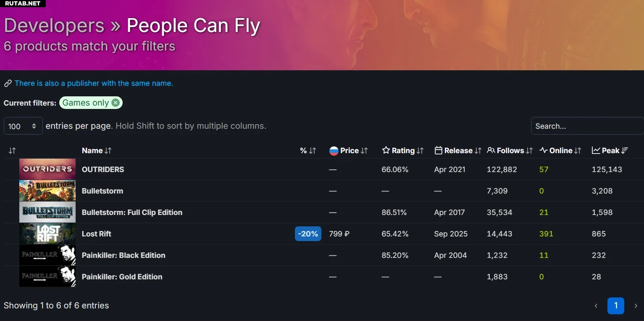
Task: Go to next page arrow
Action: click(x=636, y=306)
